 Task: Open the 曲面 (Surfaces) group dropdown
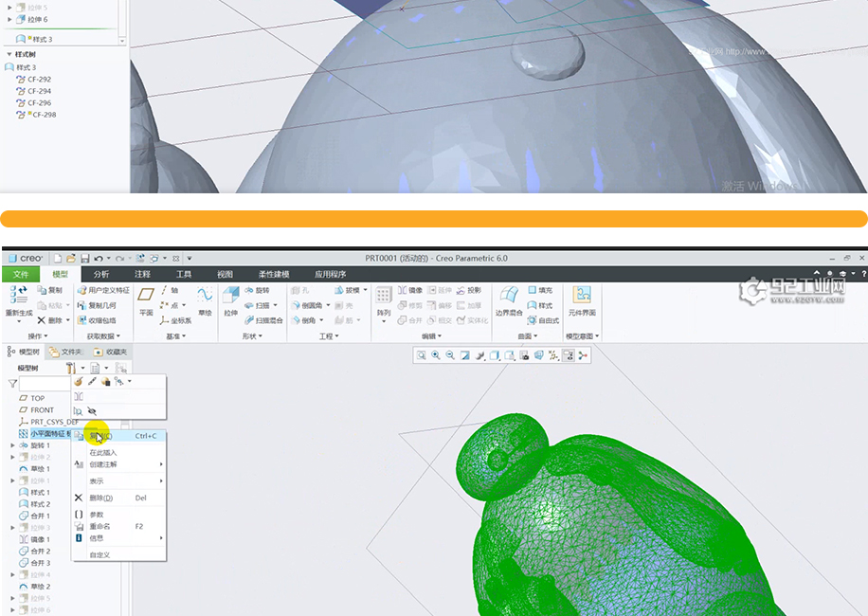528,335
